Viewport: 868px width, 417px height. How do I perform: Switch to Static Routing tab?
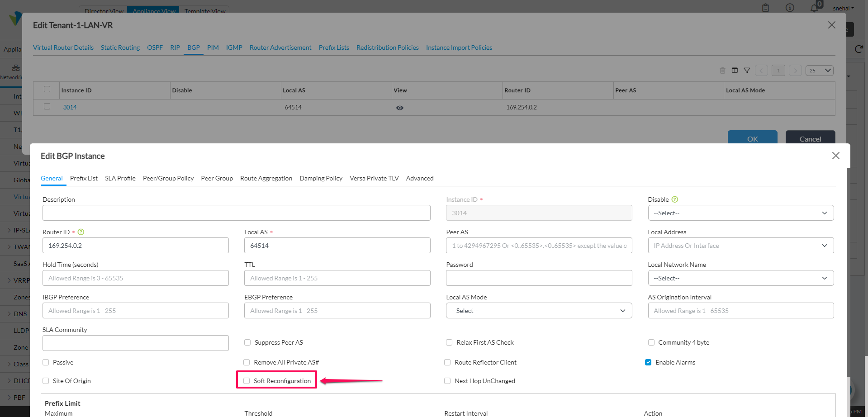120,47
